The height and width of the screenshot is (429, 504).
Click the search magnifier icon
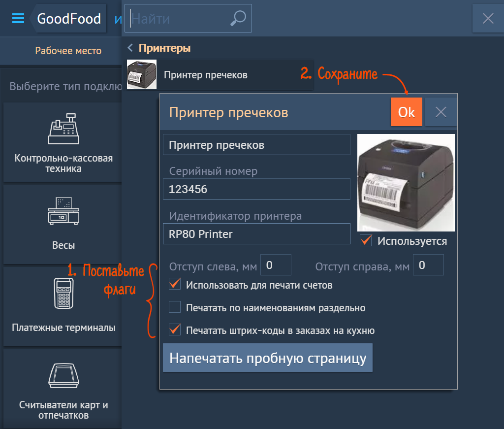[x=238, y=19]
